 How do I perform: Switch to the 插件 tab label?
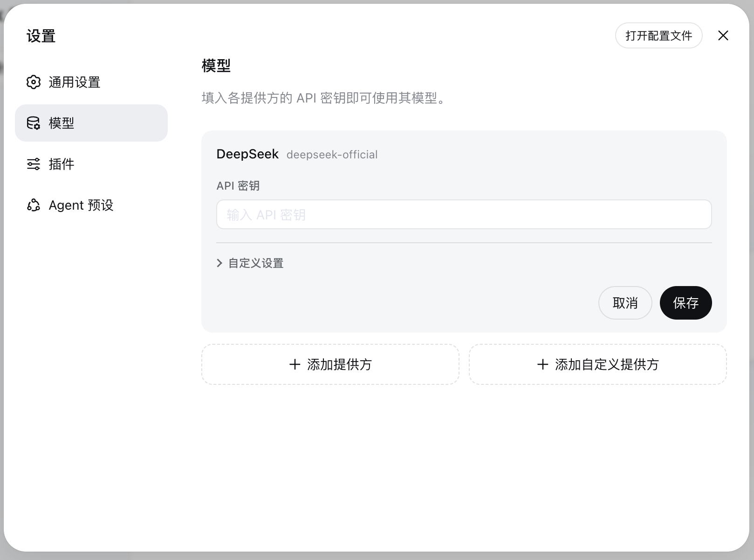click(62, 164)
